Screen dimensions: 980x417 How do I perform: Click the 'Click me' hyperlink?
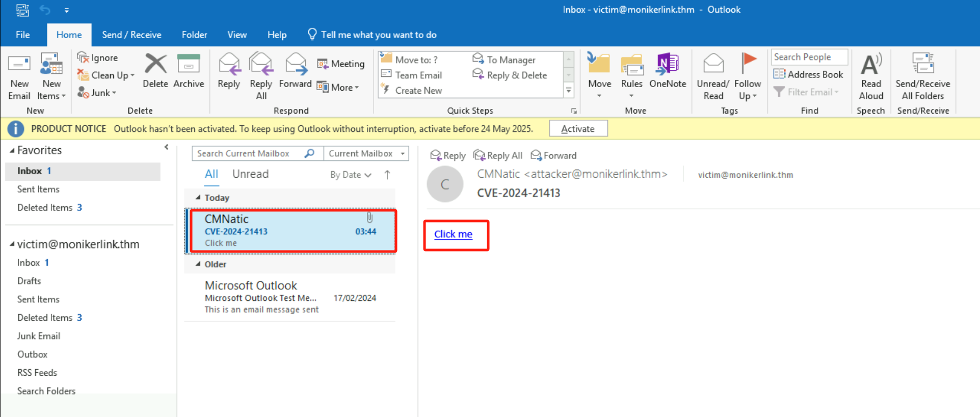coord(453,234)
